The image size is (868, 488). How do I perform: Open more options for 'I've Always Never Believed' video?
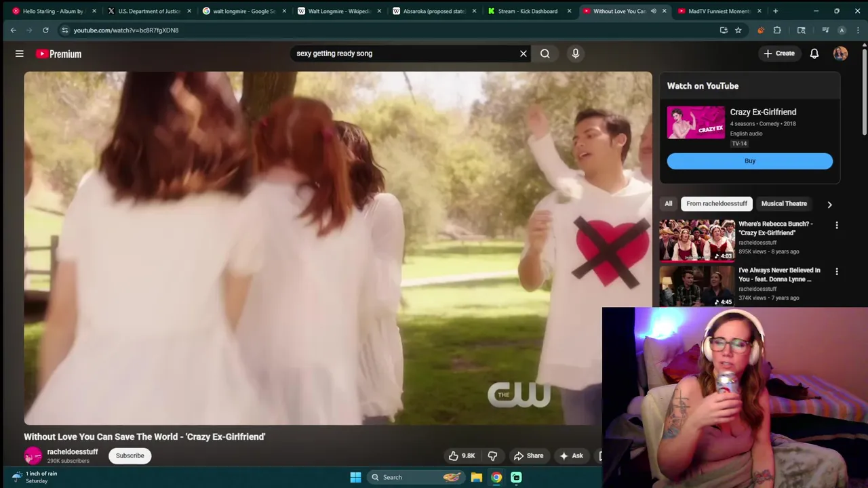837,271
